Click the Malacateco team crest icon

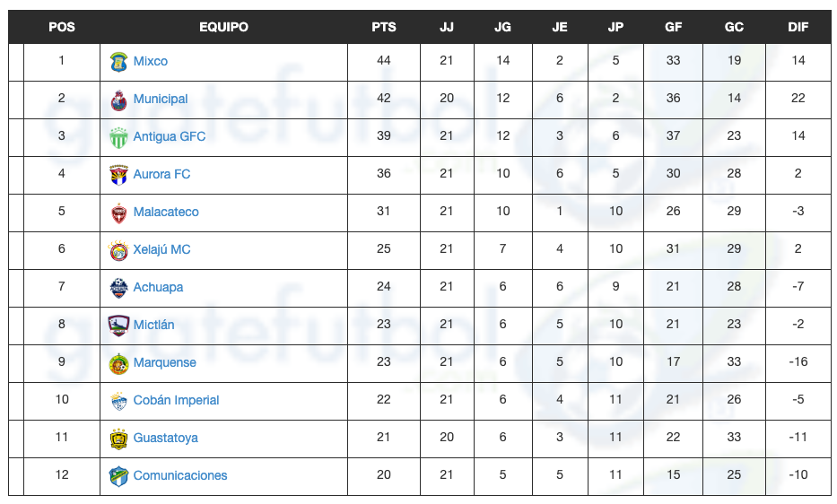tap(118, 213)
